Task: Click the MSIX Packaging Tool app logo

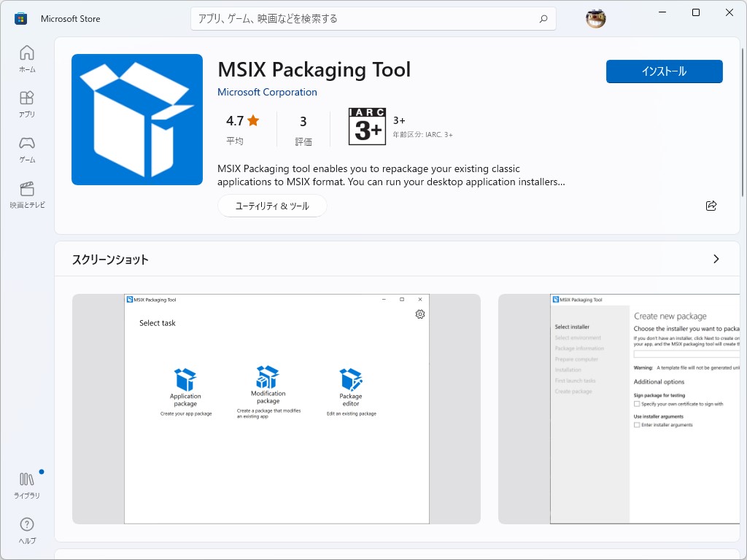Action: tap(136, 119)
